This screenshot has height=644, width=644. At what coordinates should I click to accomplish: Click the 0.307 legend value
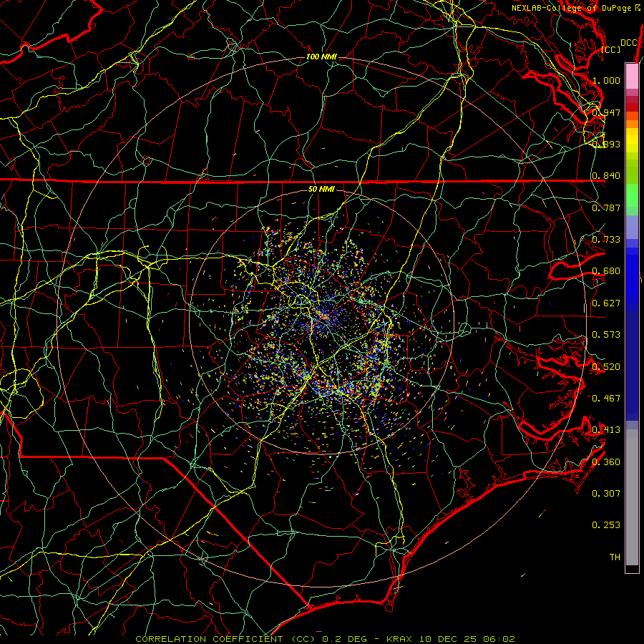(x=606, y=494)
